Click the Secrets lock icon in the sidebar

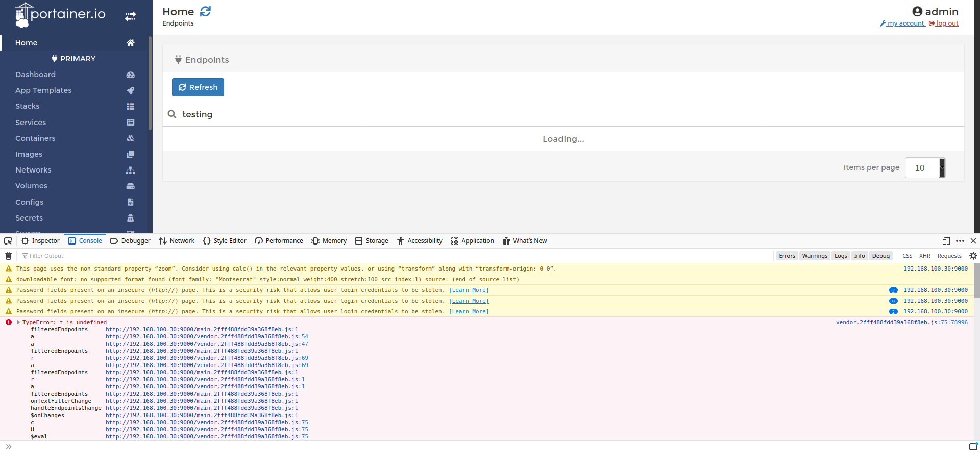coord(131,218)
